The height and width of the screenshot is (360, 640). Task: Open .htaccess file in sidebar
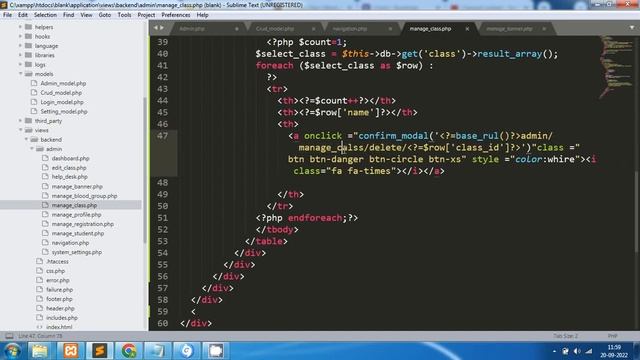pyautogui.click(x=57, y=262)
